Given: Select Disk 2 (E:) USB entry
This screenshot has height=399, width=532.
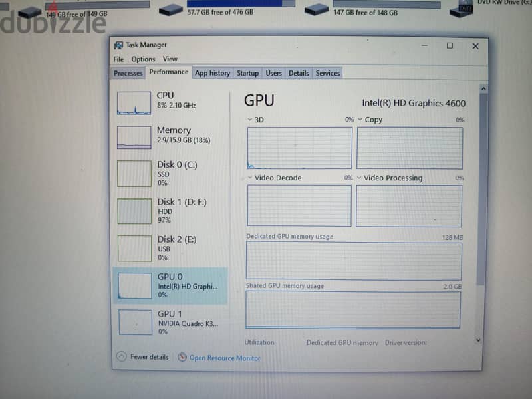Looking at the screenshot, I should tap(170, 248).
